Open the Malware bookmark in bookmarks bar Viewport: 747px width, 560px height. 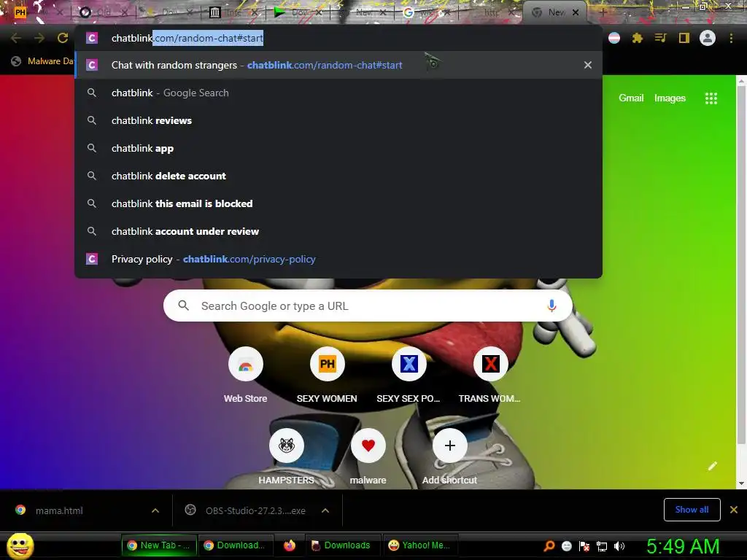(43, 61)
